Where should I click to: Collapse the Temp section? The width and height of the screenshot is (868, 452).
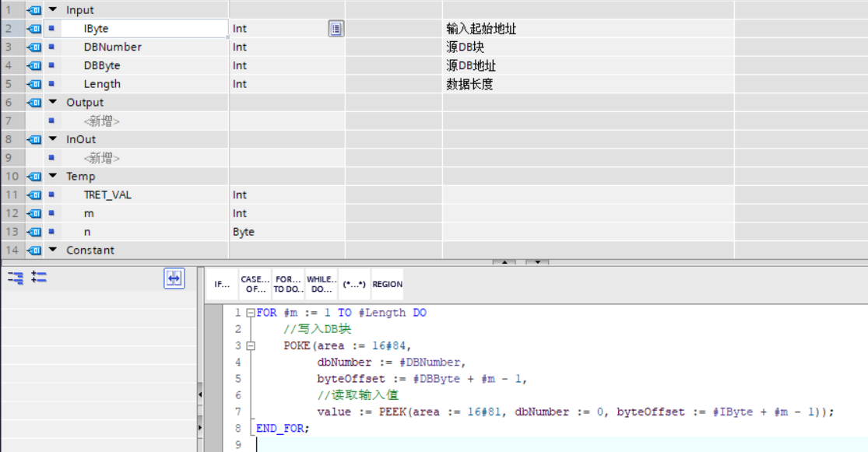[51, 176]
